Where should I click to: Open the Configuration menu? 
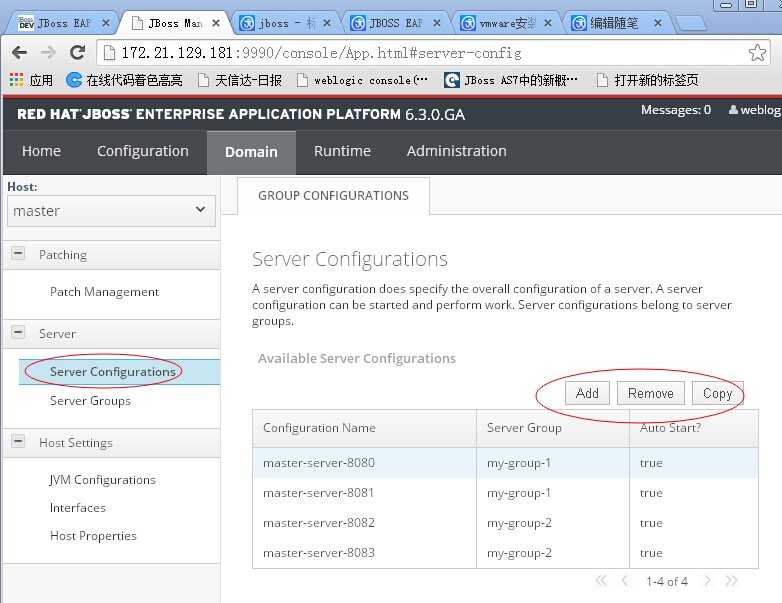143,151
